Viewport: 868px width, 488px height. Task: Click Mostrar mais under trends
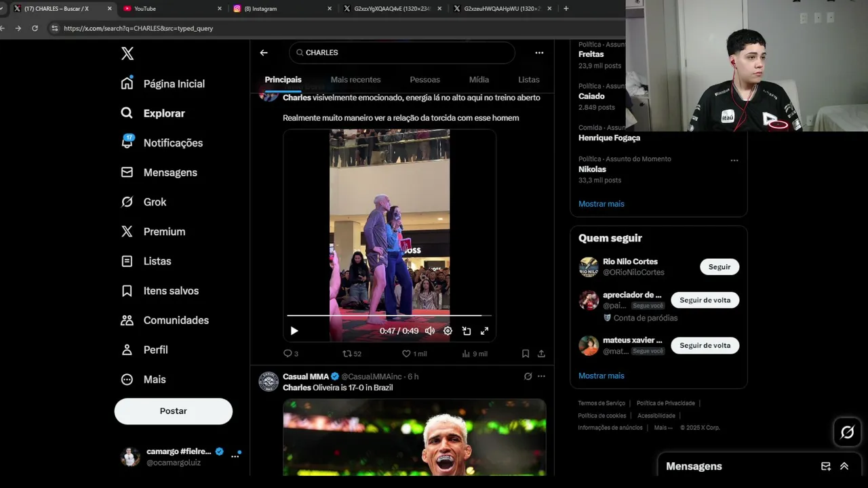601,203
